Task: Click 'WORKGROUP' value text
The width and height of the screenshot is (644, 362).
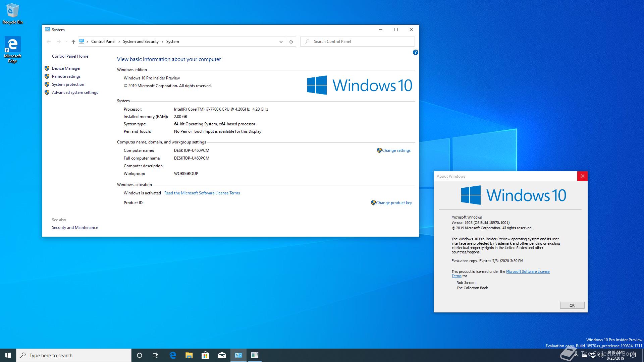Action: tap(186, 174)
